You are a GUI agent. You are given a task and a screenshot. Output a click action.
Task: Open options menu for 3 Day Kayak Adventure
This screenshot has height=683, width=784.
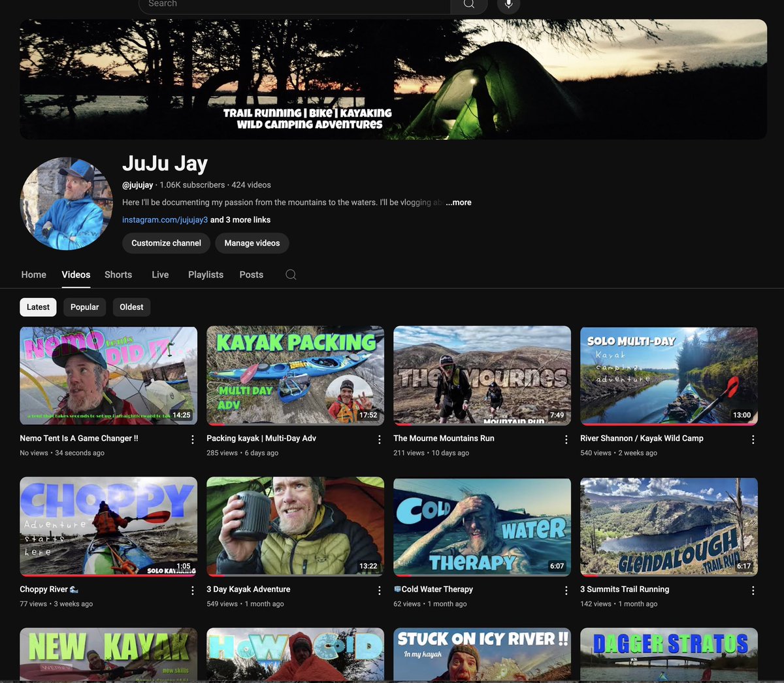click(380, 591)
